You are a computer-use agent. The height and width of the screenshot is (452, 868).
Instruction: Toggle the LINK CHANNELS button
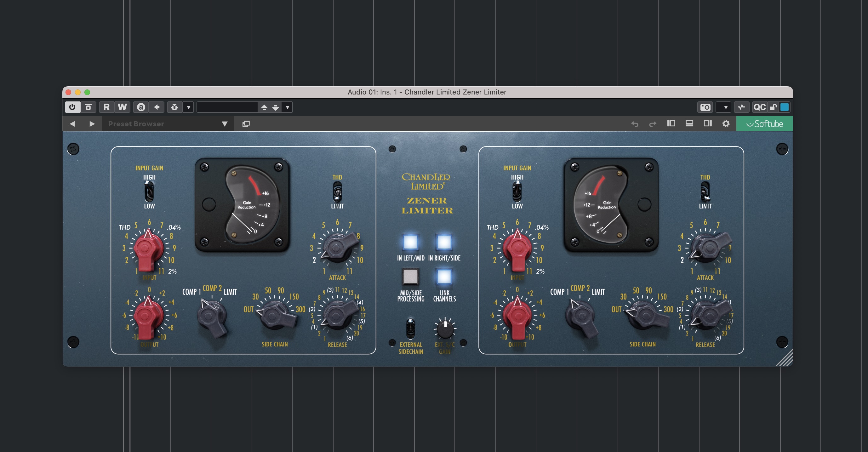coord(444,276)
